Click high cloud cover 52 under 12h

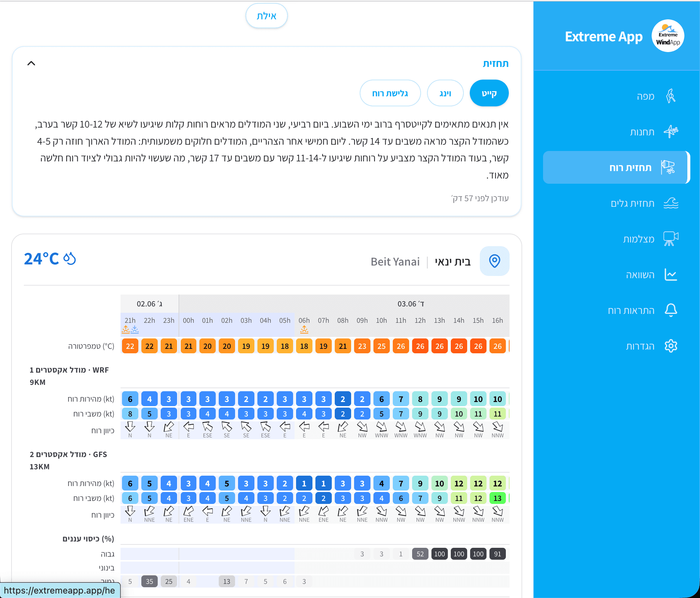[420, 554]
